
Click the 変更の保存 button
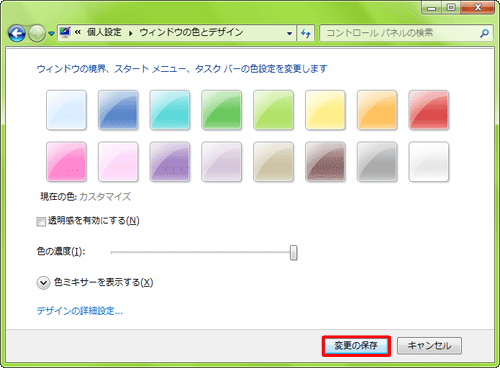pyautogui.click(x=356, y=346)
